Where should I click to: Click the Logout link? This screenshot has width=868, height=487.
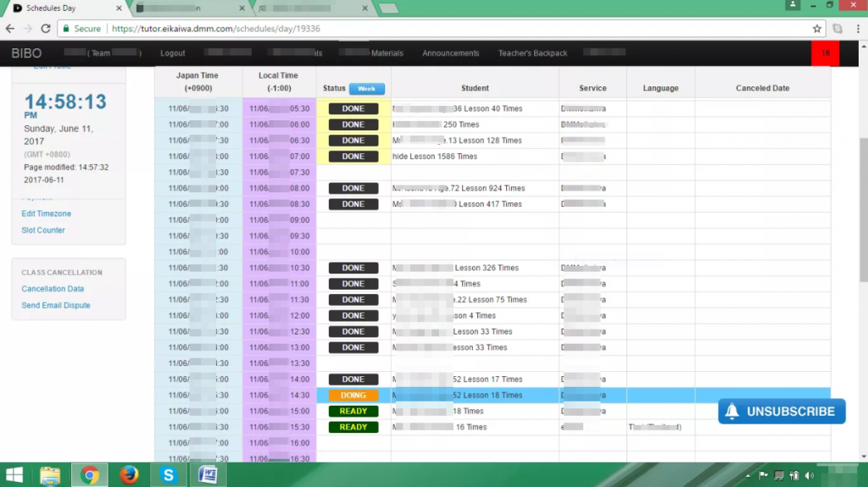(173, 53)
